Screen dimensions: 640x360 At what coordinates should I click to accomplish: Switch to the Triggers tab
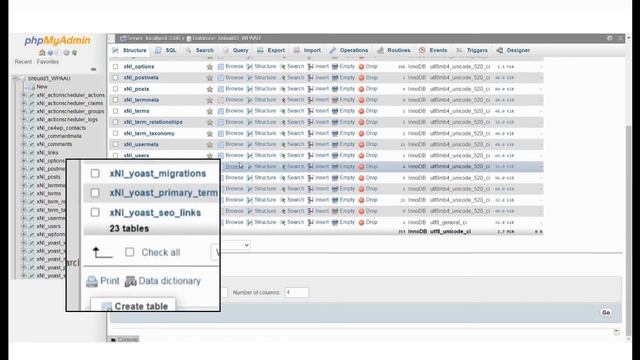tap(472, 50)
